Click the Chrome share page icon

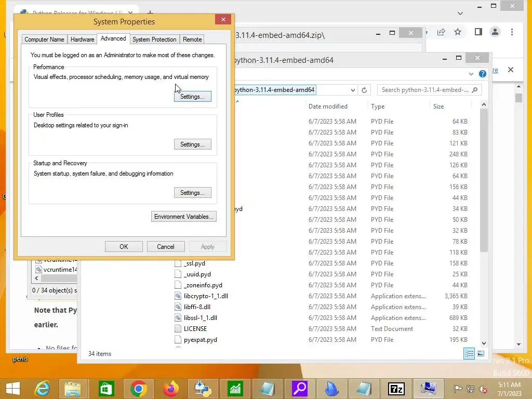[x=441, y=32]
